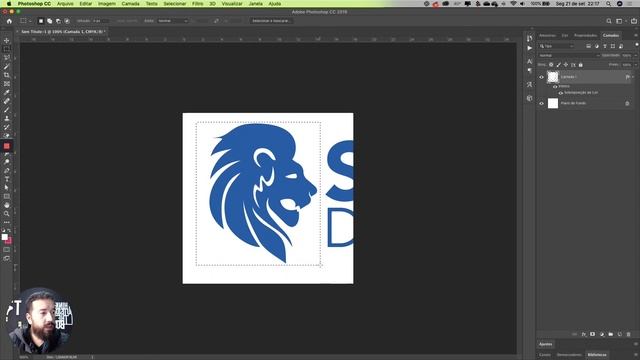The height and width of the screenshot is (360, 640).
Task: Set the foreground color swatch
Action: pyautogui.click(x=4, y=237)
